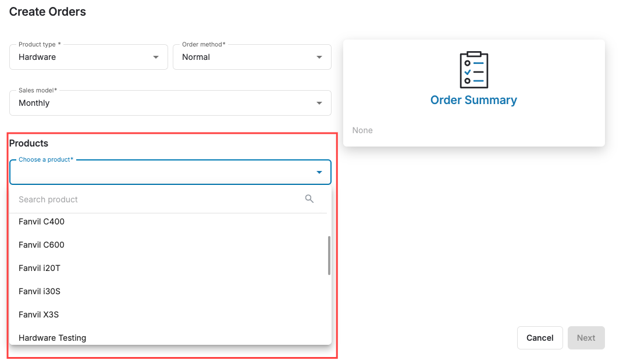Click the None text in summary
Image resolution: width=623 pixels, height=364 pixels.
[362, 130]
